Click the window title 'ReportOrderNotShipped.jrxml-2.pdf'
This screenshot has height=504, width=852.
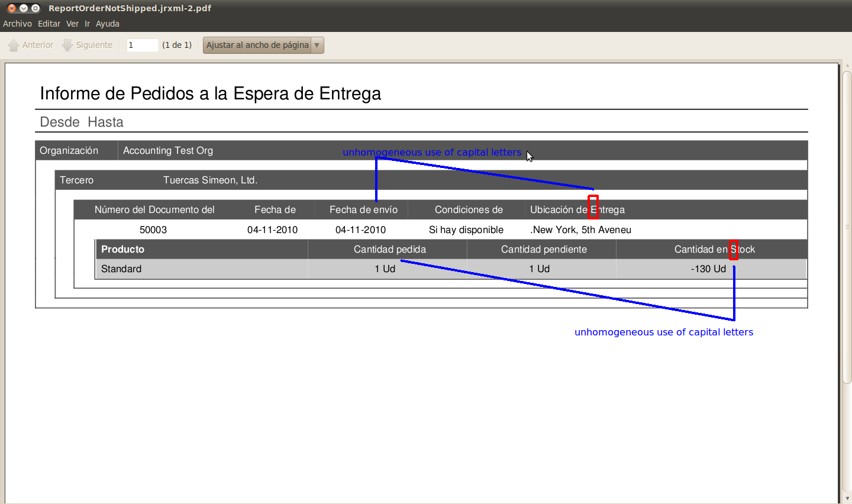(x=130, y=8)
